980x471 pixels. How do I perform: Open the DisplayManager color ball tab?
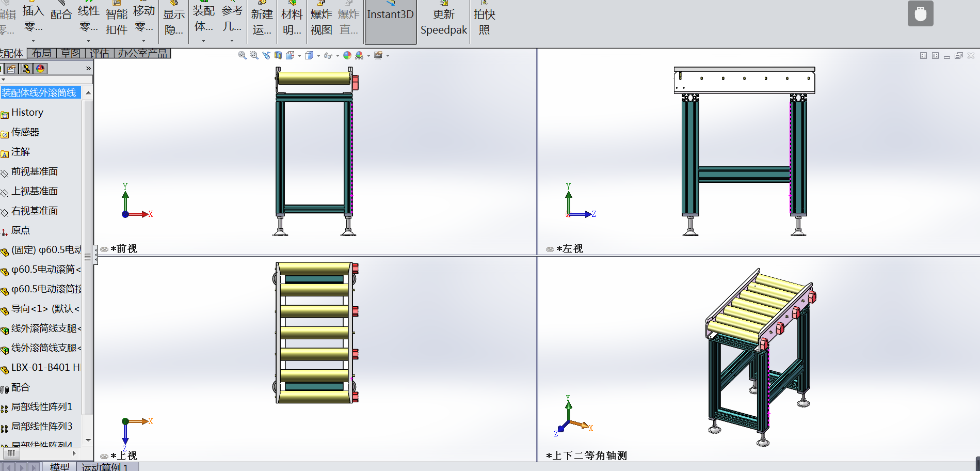[x=40, y=68]
